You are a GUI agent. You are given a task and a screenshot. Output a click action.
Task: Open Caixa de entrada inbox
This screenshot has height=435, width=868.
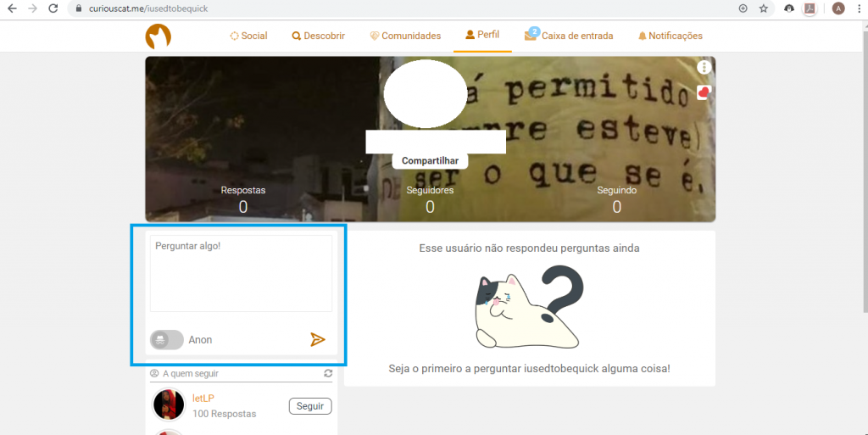[x=569, y=36]
